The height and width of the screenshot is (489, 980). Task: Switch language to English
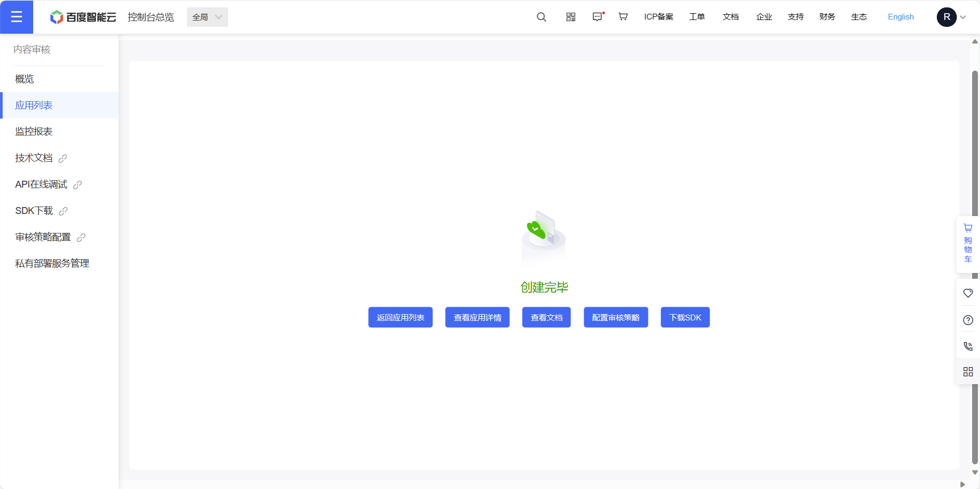(x=900, y=17)
